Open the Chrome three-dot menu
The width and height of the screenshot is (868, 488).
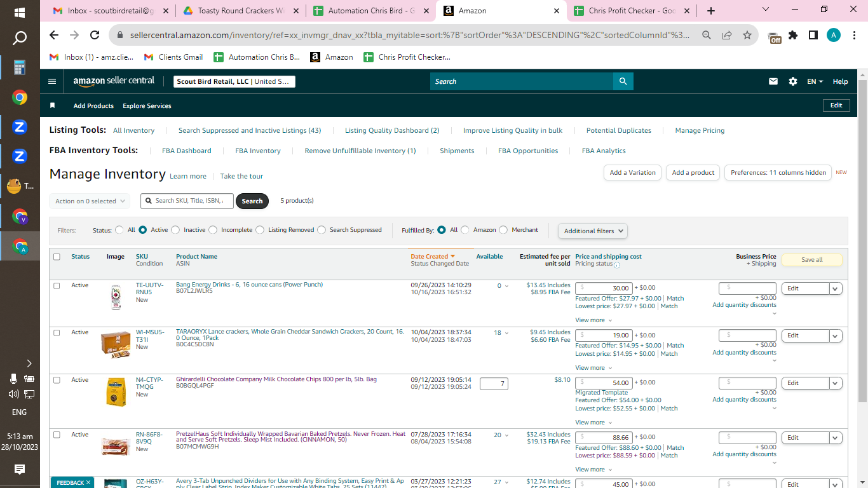[x=854, y=36]
